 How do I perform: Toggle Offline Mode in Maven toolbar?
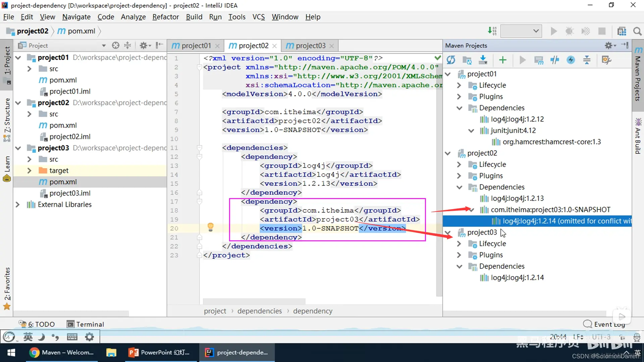pyautogui.click(x=554, y=60)
